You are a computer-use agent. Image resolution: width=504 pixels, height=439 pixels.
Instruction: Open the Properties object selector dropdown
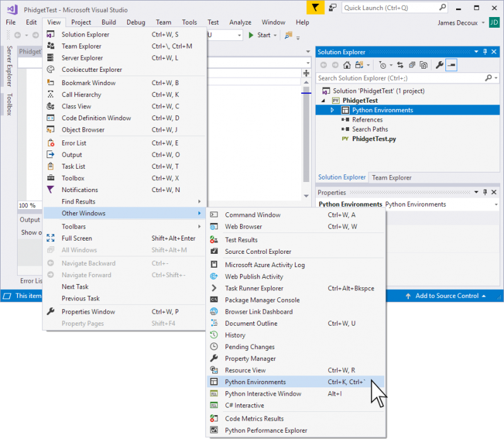pos(496,205)
